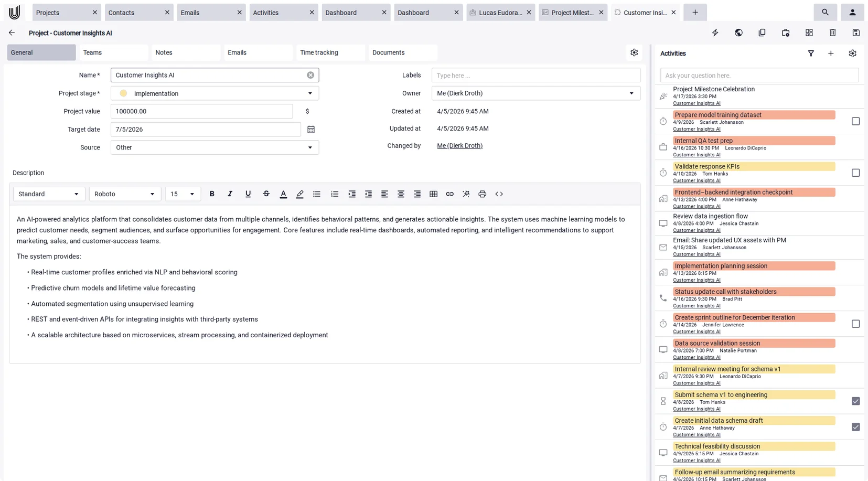Screen dimensions: 868x481
Task: Clear text formatting with wand icon
Action: coord(466,194)
